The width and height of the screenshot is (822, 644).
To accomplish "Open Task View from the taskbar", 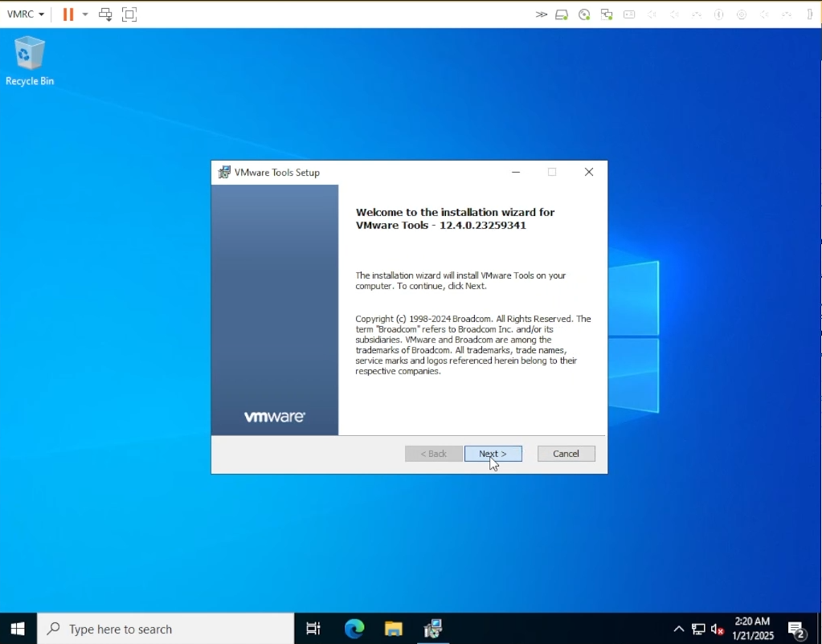I will point(313,629).
